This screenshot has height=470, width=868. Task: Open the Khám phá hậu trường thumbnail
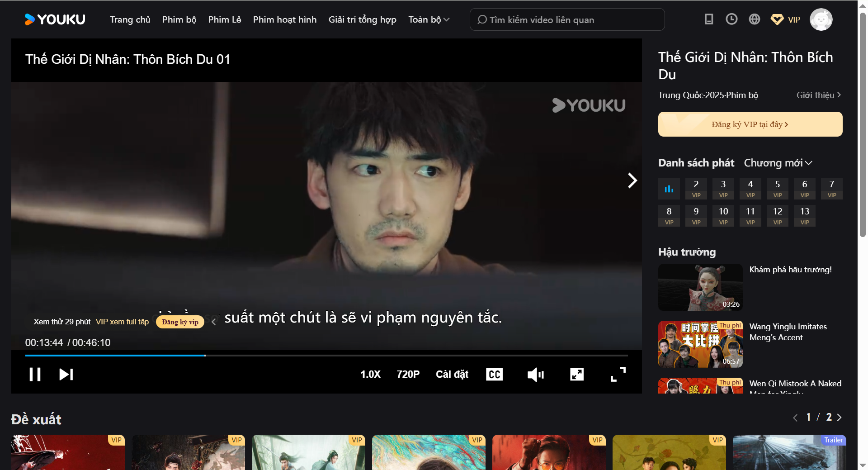pos(700,287)
